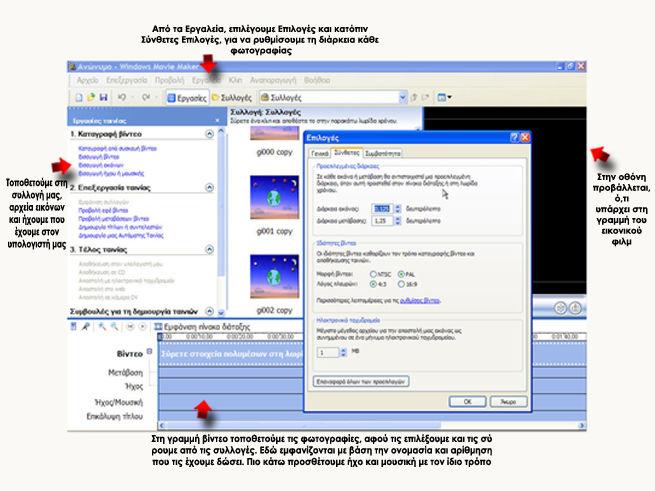
Task: Toggle the Εργασίες tasks pane button
Action: point(187,98)
